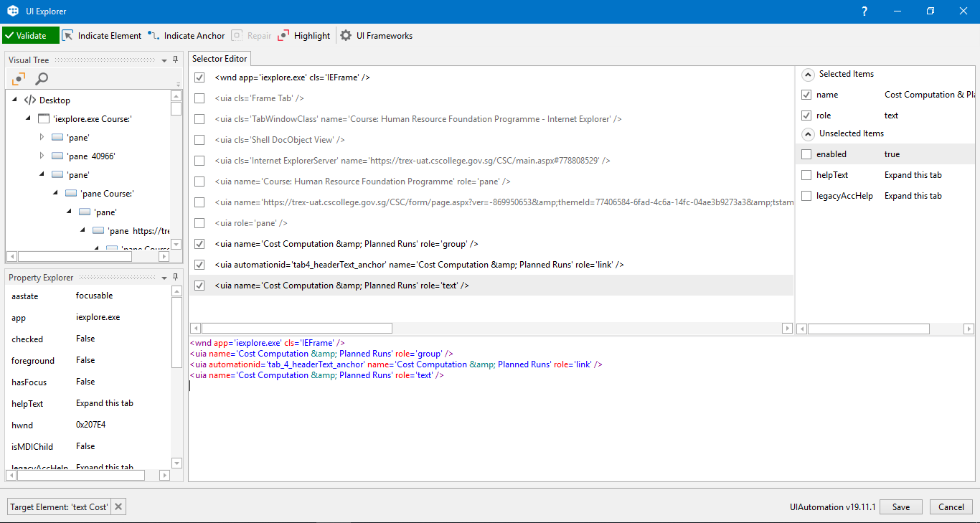Click the magnifier search icon in Visual Tree

pos(42,79)
